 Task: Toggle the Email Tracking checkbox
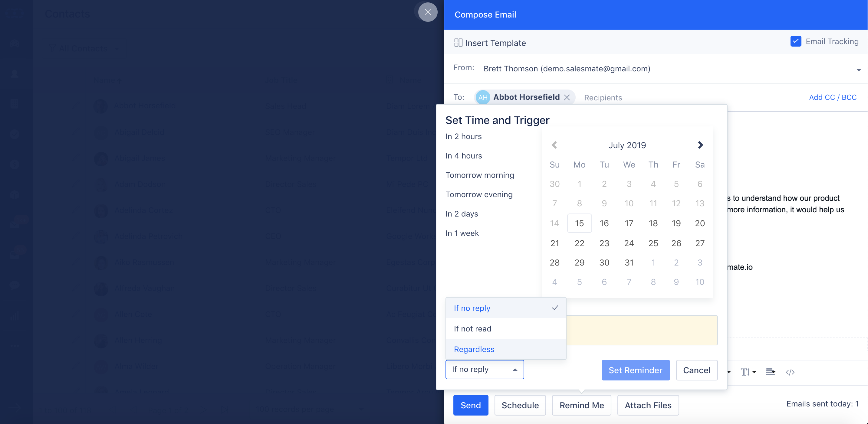796,41
